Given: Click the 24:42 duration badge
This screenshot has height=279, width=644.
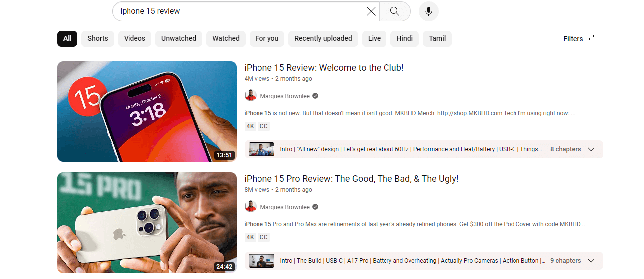Looking at the screenshot, I should [224, 267].
